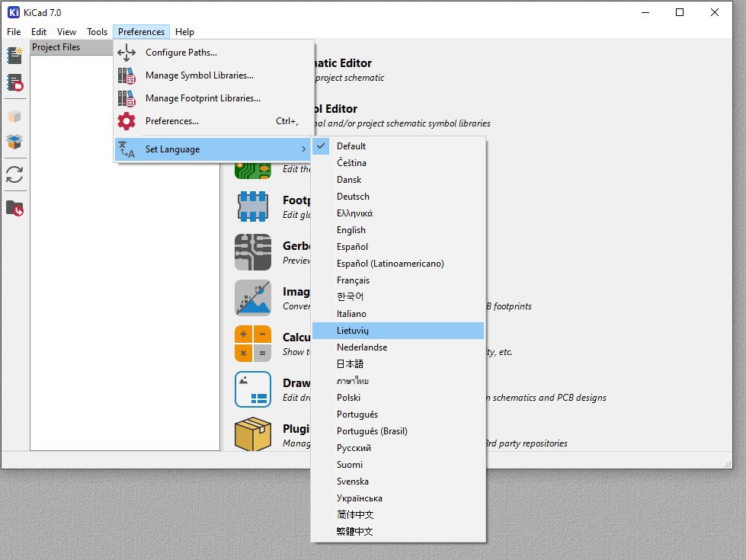Click the Configure Paths arrows icon
Screen dimensions: 746x560
pos(126,53)
